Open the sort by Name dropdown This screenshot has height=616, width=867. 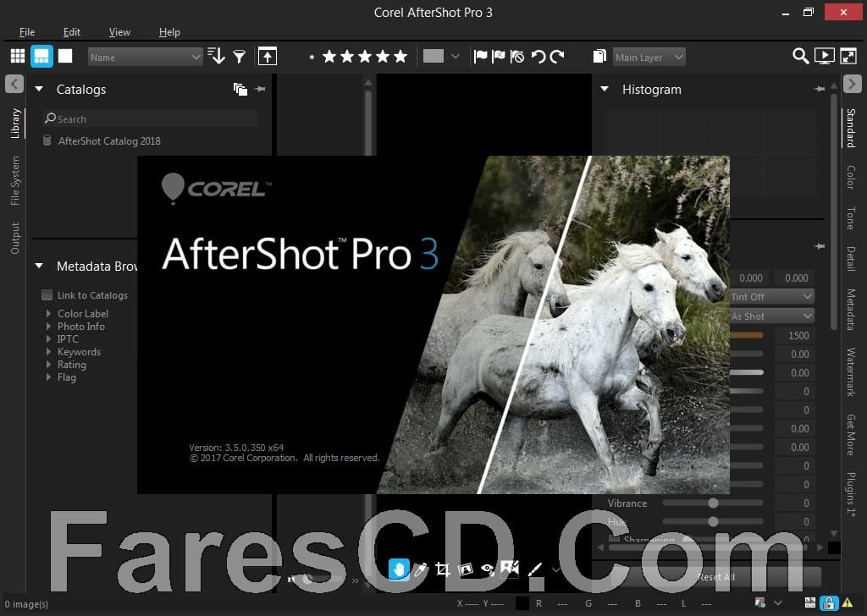(x=146, y=57)
